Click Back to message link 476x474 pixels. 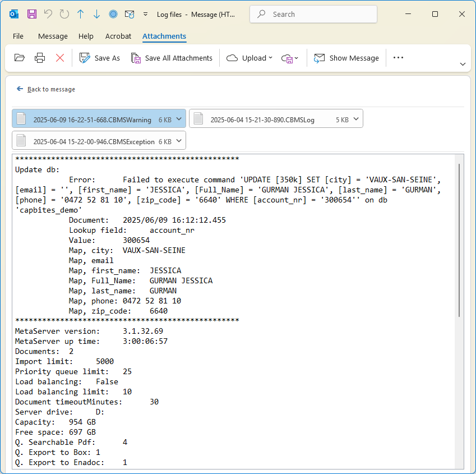pyautogui.click(x=46, y=89)
